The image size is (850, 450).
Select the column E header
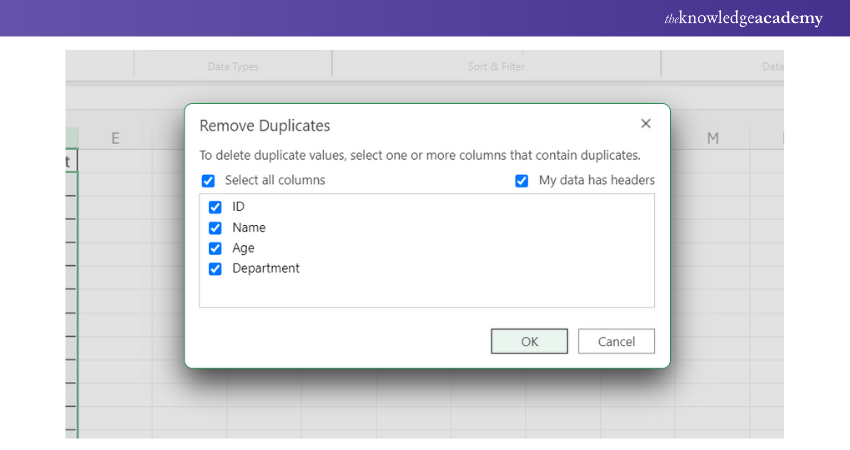(x=115, y=138)
